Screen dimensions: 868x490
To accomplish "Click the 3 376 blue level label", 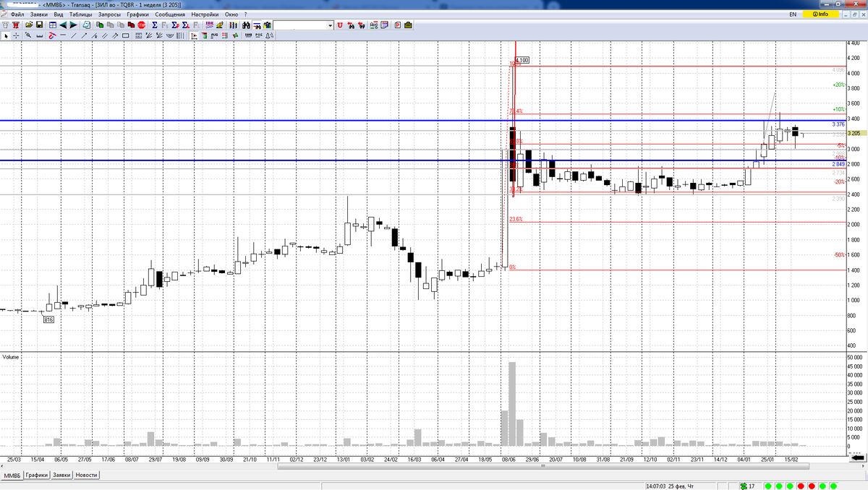I will [x=838, y=124].
